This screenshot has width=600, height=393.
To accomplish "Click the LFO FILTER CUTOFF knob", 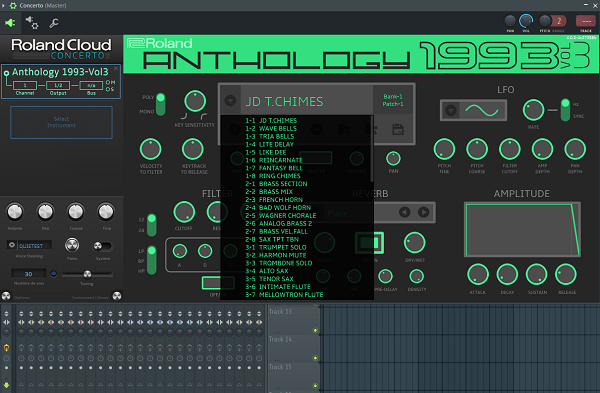I will coord(510,149).
